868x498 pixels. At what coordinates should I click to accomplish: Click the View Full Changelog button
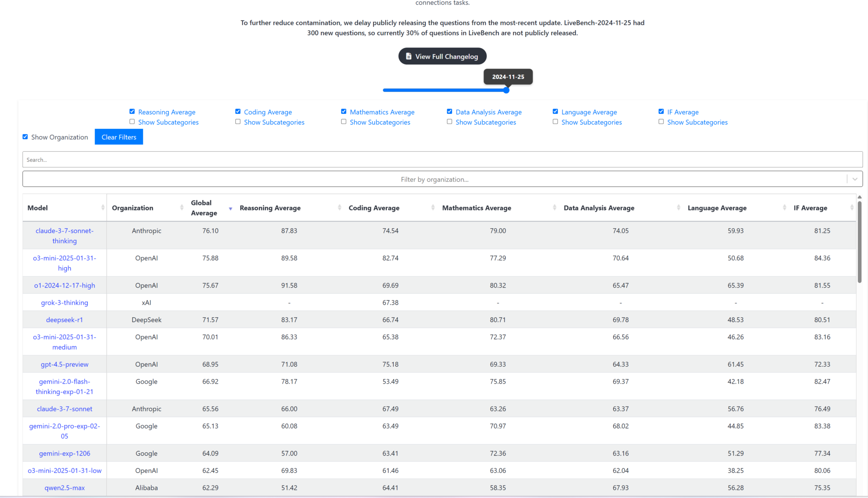(x=442, y=56)
